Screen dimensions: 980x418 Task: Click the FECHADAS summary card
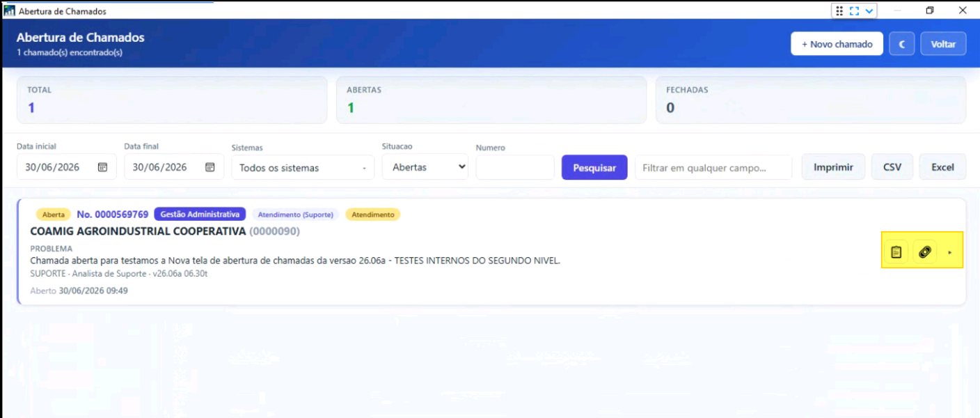click(x=811, y=100)
